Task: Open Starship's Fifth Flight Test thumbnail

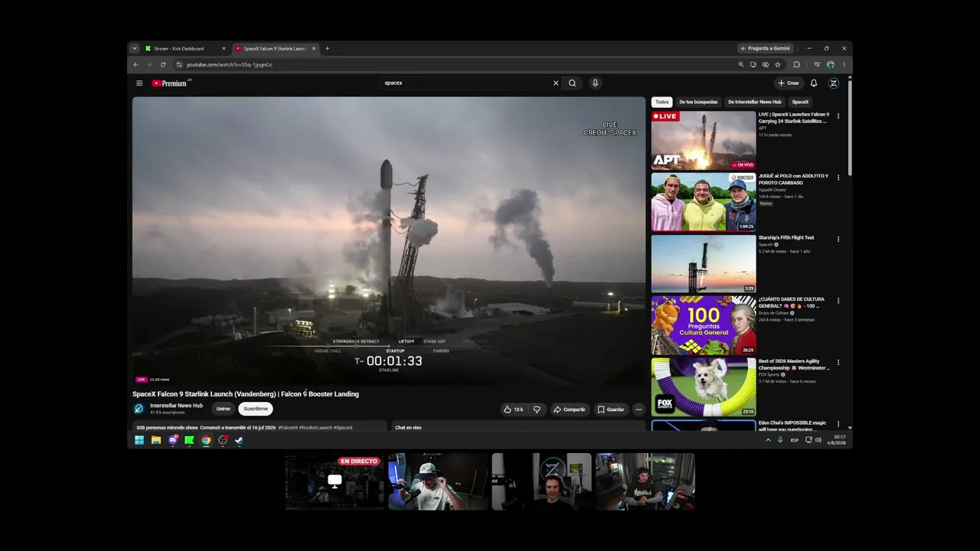Action: 704,263
